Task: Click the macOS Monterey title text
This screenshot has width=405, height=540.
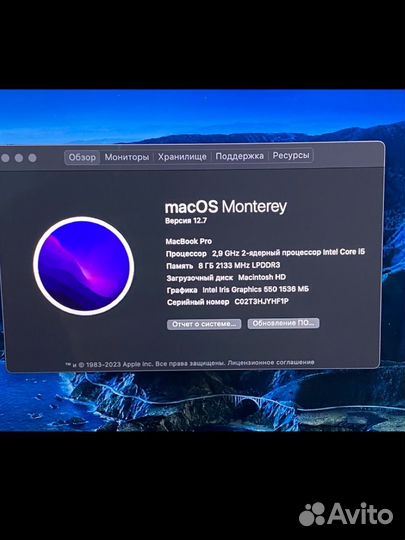Action: click(x=226, y=207)
